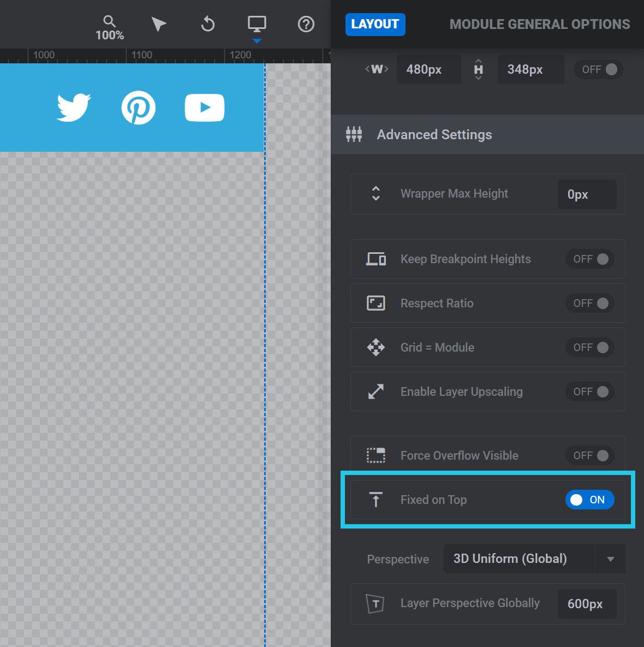The height and width of the screenshot is (647, 644).
Task: Click the Respect Ratio icon
Action: [x=376, y=303]
